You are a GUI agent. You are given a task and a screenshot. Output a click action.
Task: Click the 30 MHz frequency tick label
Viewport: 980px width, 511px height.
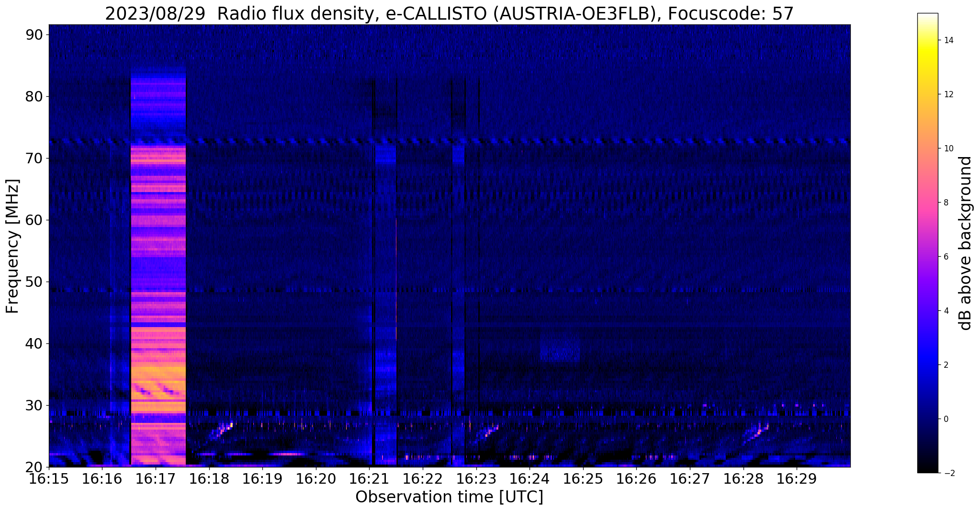pyautogui.click(x=34, y=405)
